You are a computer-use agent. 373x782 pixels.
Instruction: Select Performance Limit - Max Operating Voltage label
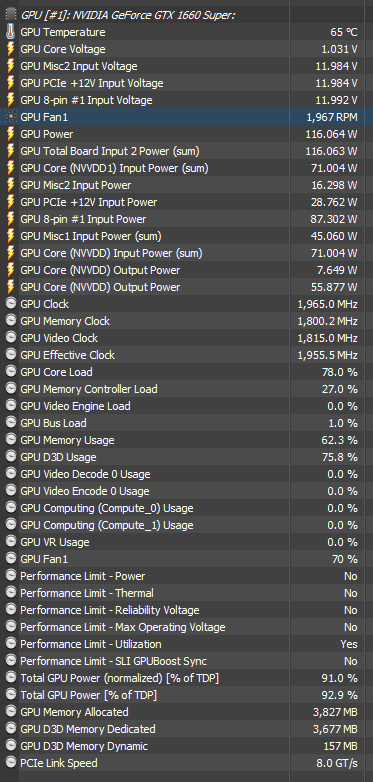coord(123,627)
